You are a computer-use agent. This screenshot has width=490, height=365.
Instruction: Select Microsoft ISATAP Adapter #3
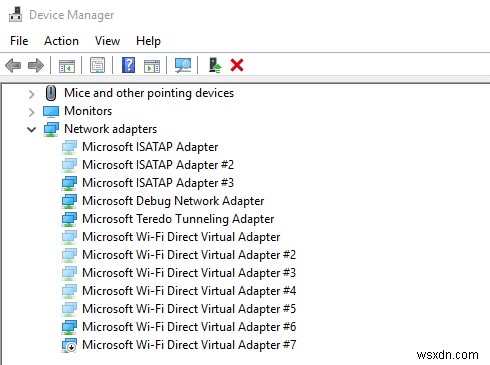(x=158, y=183)
